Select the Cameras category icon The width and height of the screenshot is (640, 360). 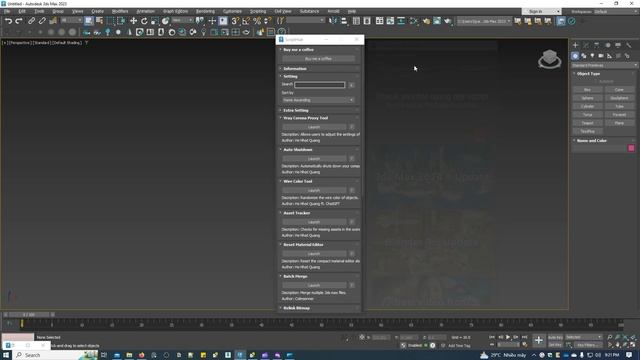pyautogui.click(x=601, y=56)
